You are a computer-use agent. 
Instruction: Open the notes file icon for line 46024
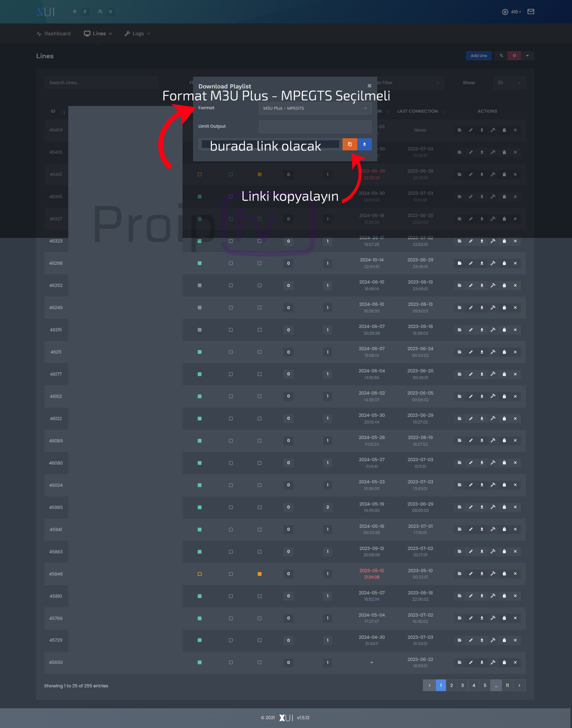(459, 485)
